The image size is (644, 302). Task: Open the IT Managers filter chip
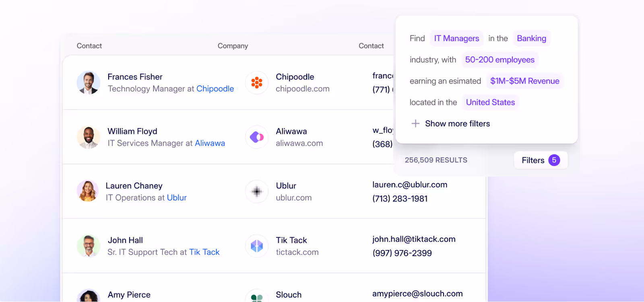coord(456,39)
